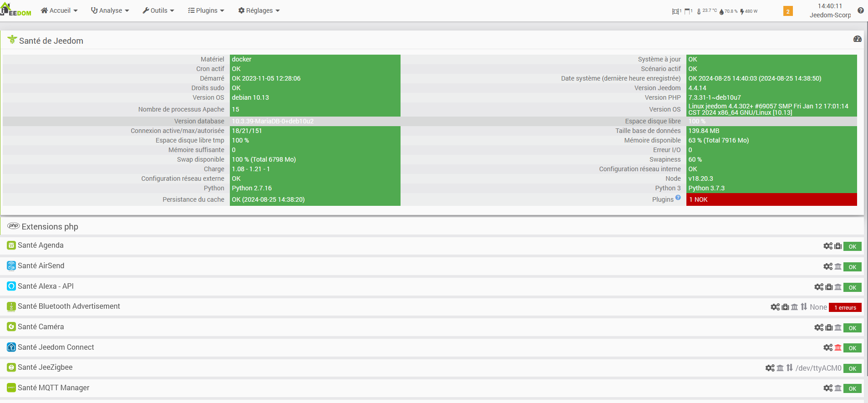Image resolution: width=868 pixels, height=403 pixels.
Task: Click Caméra daemon building icon
Action: [x=838, y=327]
